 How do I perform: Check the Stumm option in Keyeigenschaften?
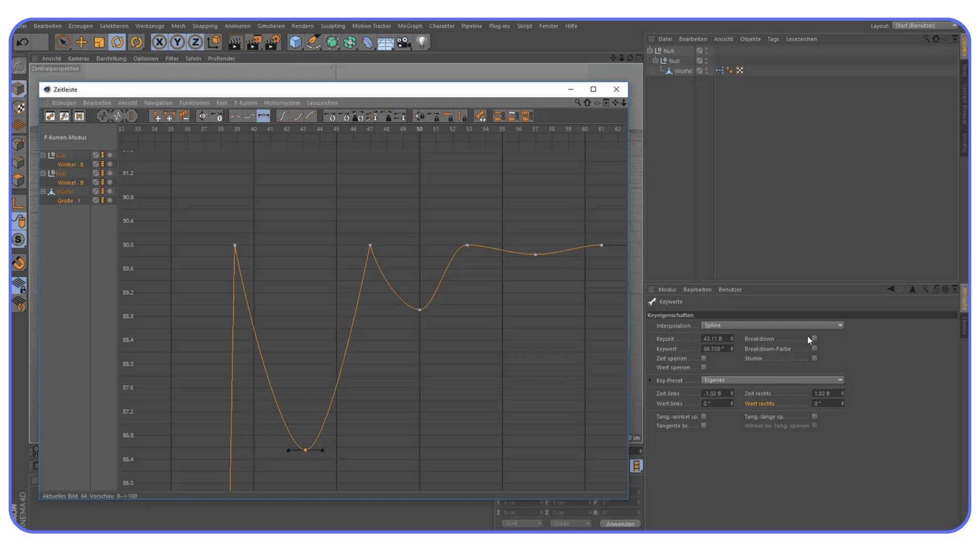coord(815,358)
